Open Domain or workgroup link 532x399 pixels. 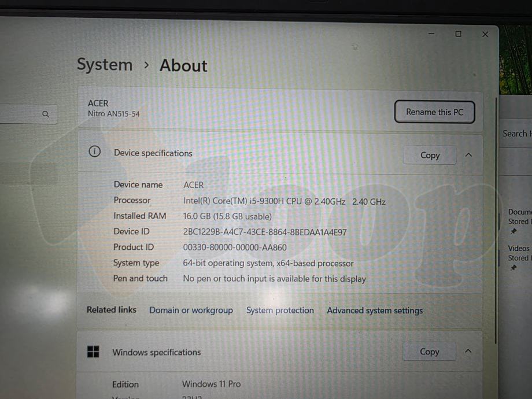click(191, 310)
